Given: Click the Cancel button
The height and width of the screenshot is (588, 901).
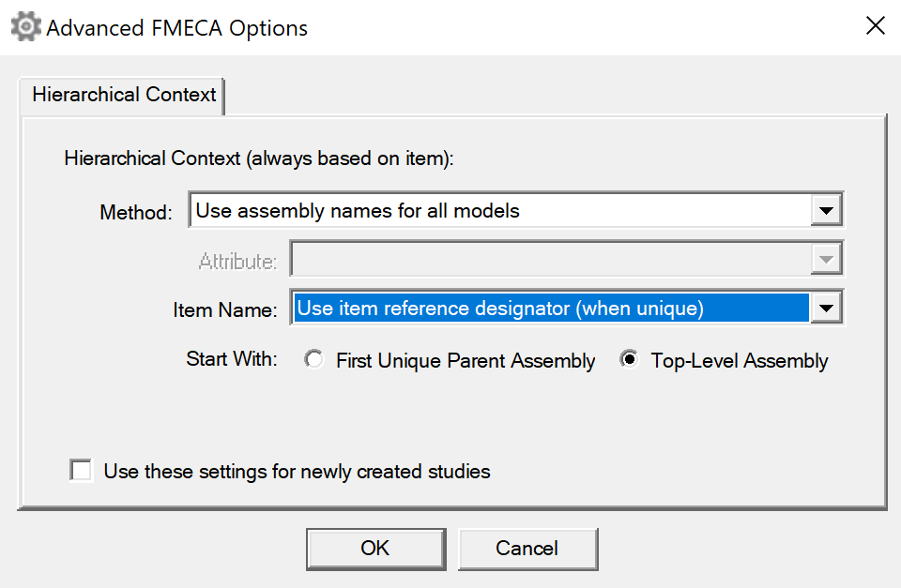Looking at the screenshot, I should (x=527, y=549).
